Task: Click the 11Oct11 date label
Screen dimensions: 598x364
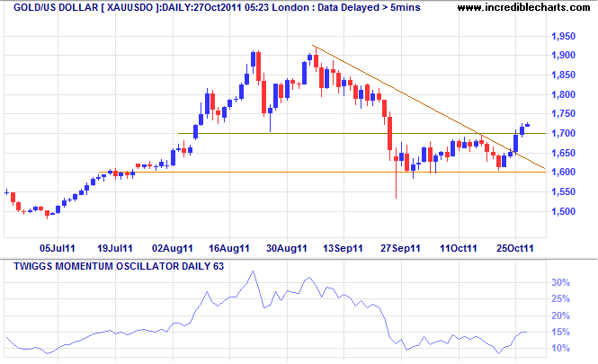Action: (459, 249)
